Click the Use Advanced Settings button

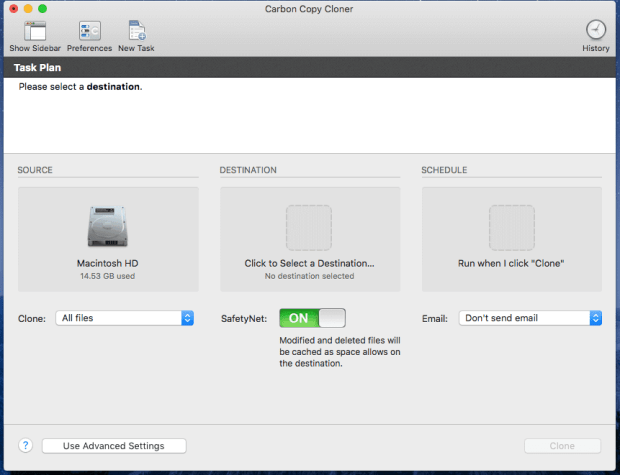pyautogui.click(x=114, y=446)
